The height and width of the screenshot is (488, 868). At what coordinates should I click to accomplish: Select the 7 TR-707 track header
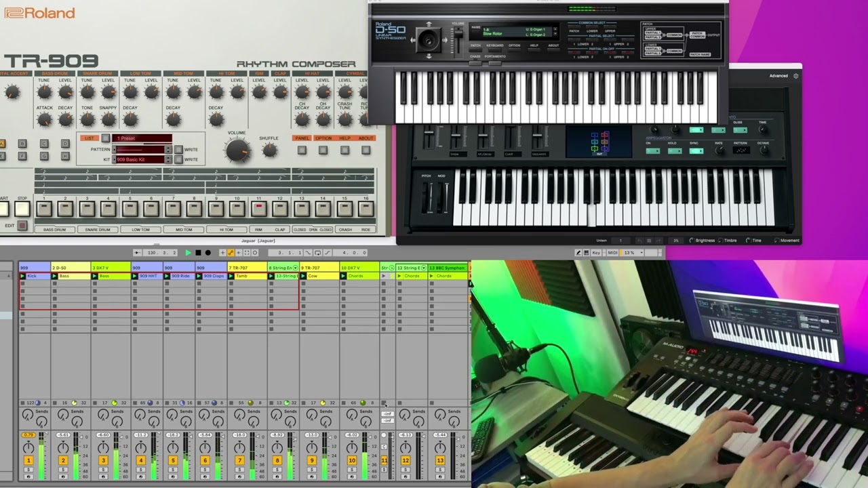(x=248, y=268)
